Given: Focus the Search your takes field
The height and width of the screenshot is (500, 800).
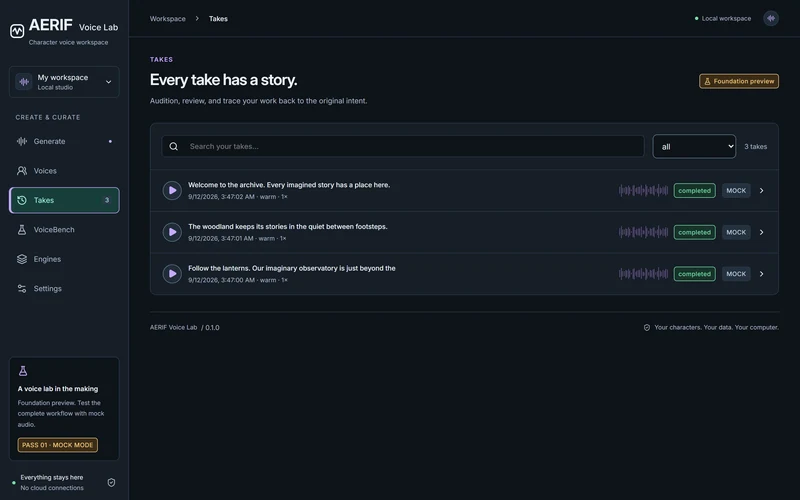Looking at the screenshot, I should tap(403, 146).
